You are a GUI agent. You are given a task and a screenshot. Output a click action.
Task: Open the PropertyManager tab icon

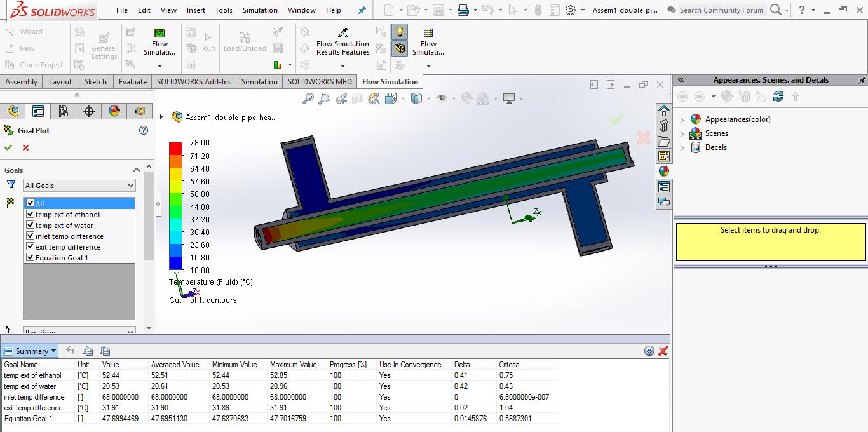[38, 111]
